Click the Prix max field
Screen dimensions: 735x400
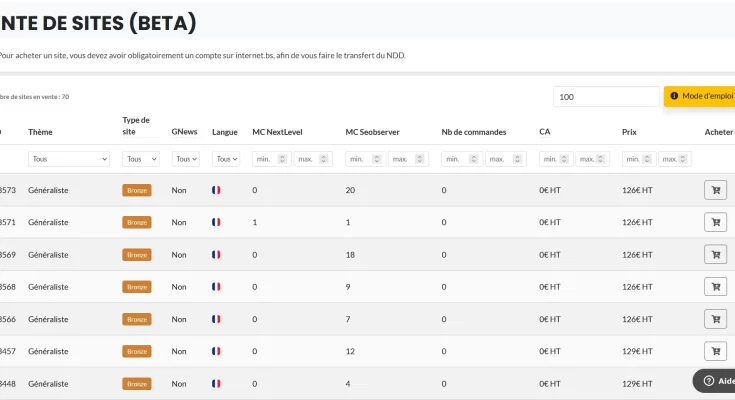click(x=675, y=159)
